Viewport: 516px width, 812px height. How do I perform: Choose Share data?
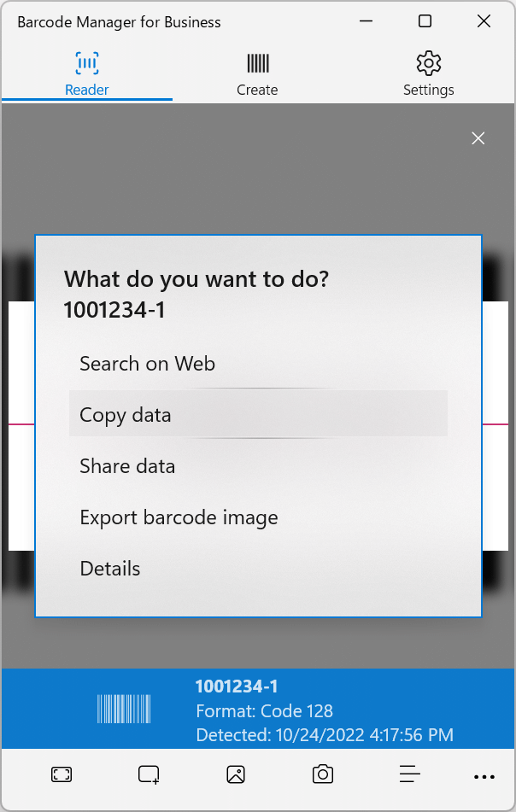click(x=126, y=466)
